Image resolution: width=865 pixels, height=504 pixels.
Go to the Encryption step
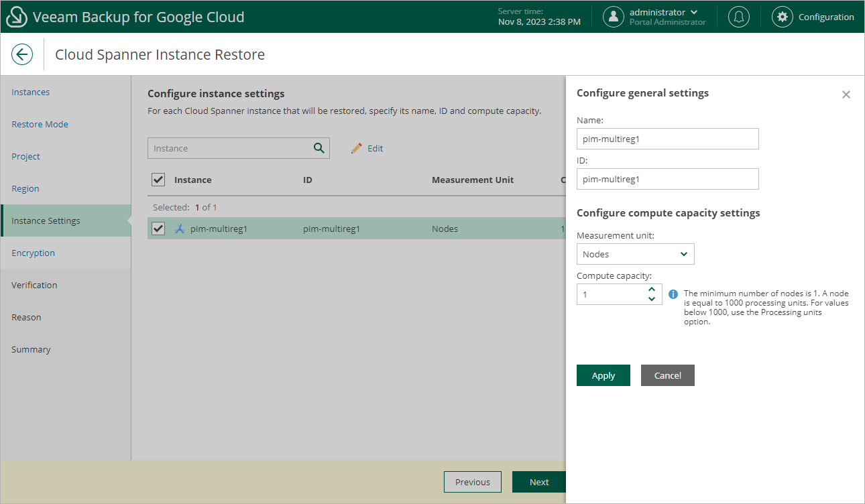[33, 253]
